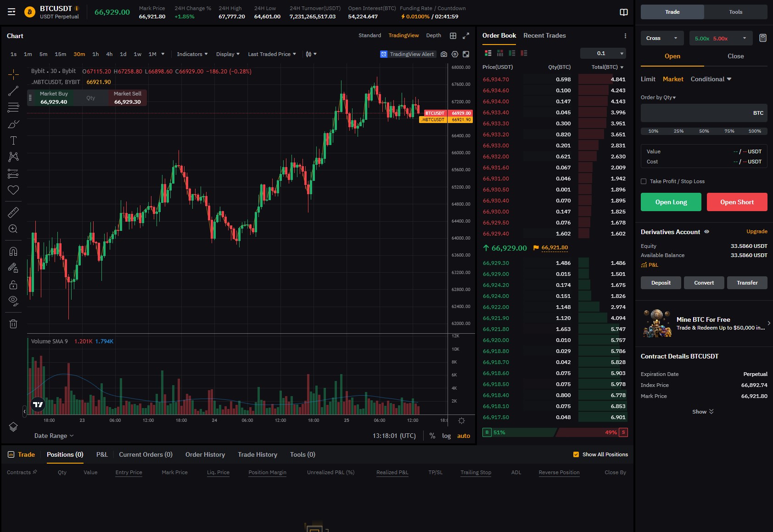Show both bids and asks view
This screenshot has width=773, height=532.
488,53
